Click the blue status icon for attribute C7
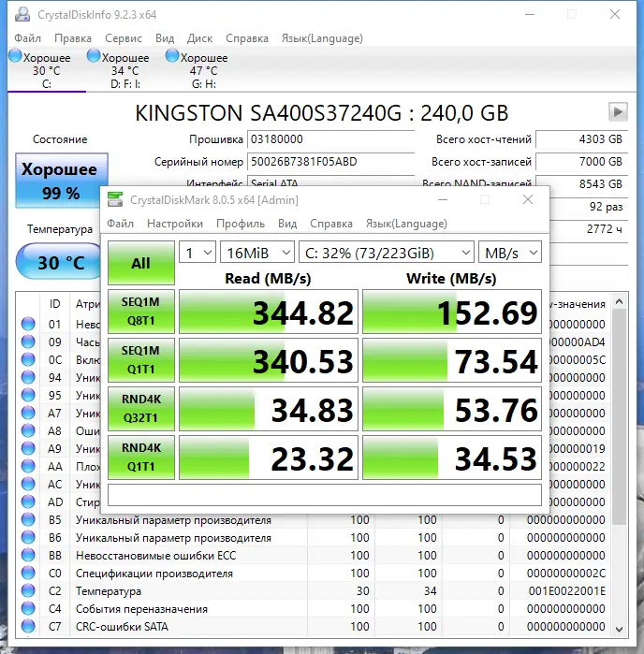 (x=28, y=627)
